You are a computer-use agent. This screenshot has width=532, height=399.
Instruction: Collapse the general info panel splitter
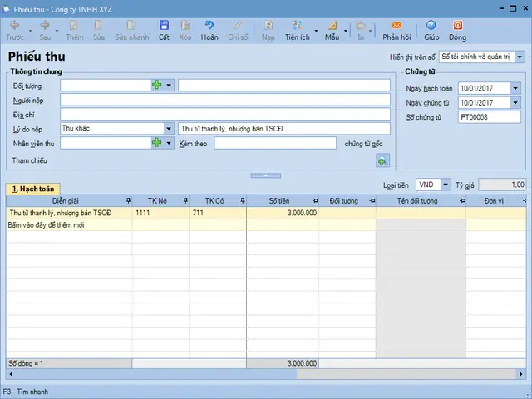pos(265,175)
